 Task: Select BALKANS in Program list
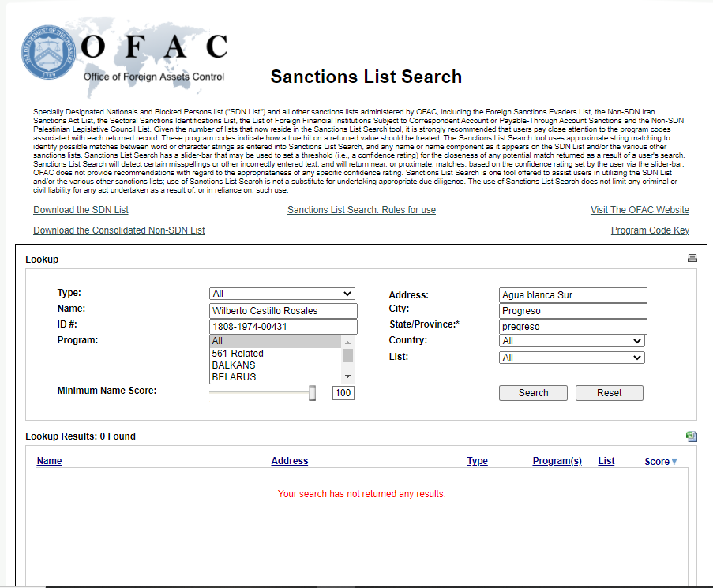(234, 365)
